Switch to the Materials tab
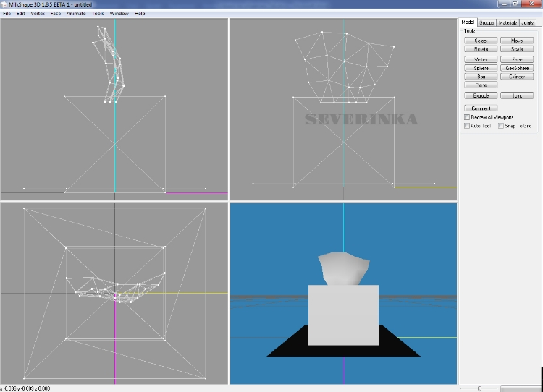 (508, 23)
